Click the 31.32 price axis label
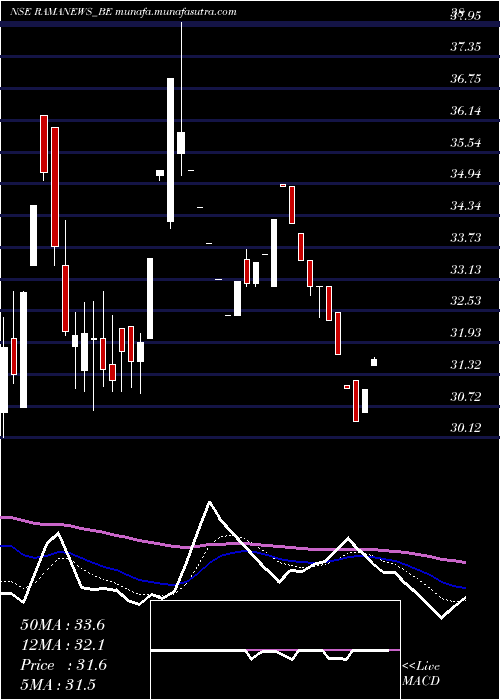The width and height of the screenshot is (500, 700). pyautogui.click(x=466, y=365)
